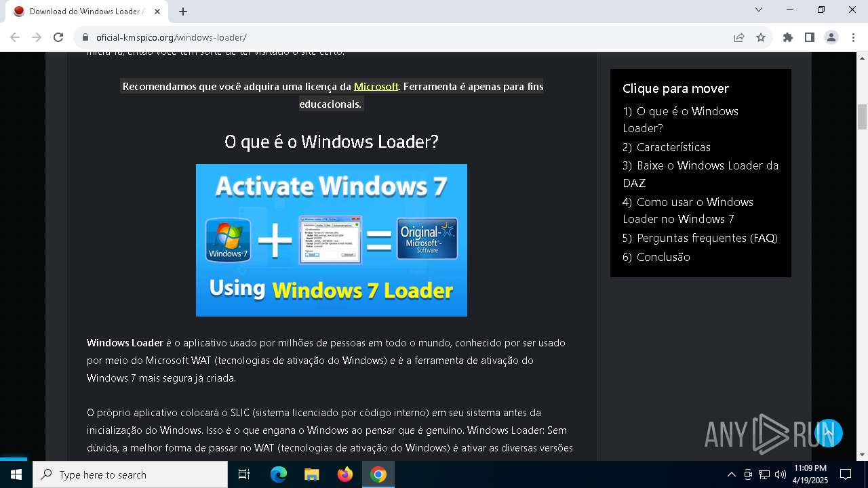This screenshot has height=488, width=868.
Task: Open the Extensions puzzle icon
Action: pos(788,38)
